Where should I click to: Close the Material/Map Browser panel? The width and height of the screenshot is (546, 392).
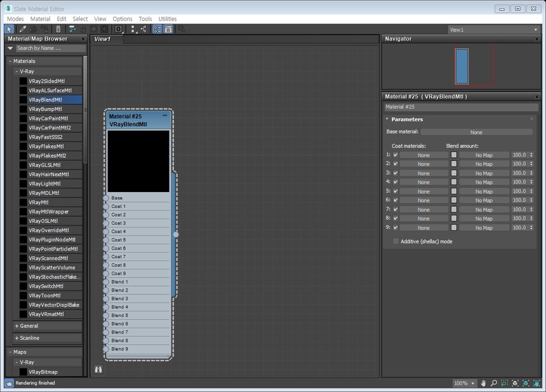[83, 39]
